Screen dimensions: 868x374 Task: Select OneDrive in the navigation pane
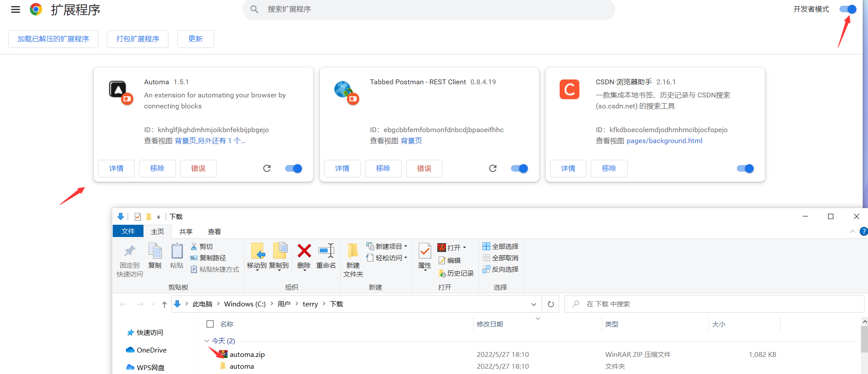point(146,350)
